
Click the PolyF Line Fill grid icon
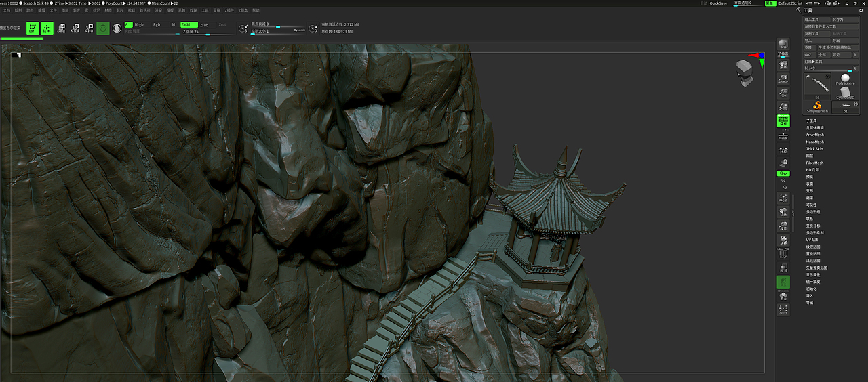(783, 252)
